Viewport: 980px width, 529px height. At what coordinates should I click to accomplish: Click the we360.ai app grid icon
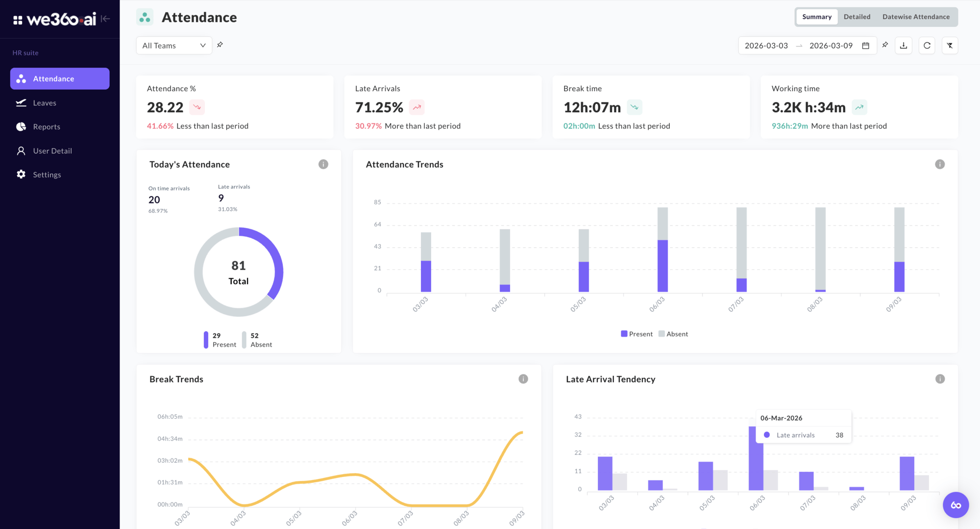point(18,20)
